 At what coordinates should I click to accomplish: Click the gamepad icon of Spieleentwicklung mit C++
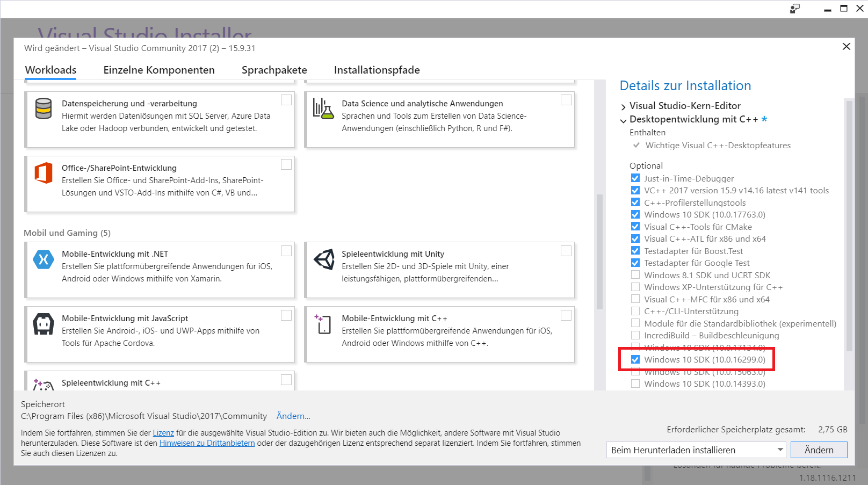(x=44, y=385)
